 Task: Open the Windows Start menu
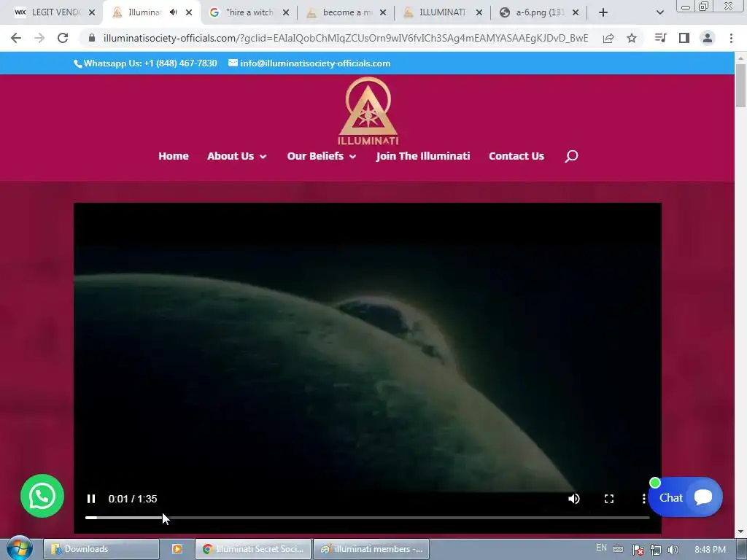19,548
